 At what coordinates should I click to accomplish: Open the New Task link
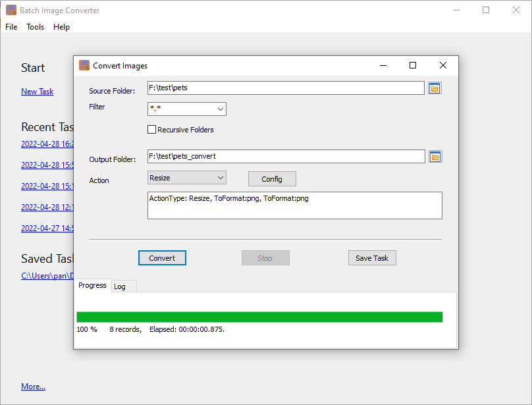[x=37, y=91]
